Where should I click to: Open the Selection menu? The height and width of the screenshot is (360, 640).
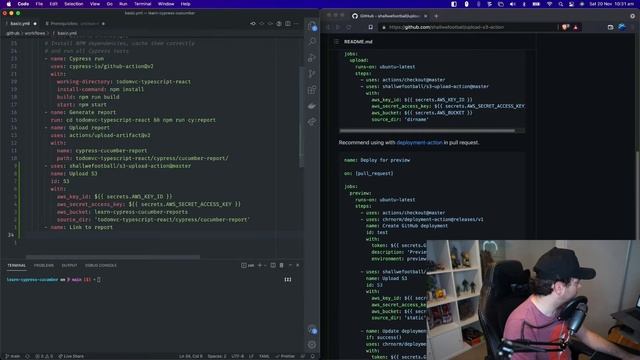(x=74, y=4)
